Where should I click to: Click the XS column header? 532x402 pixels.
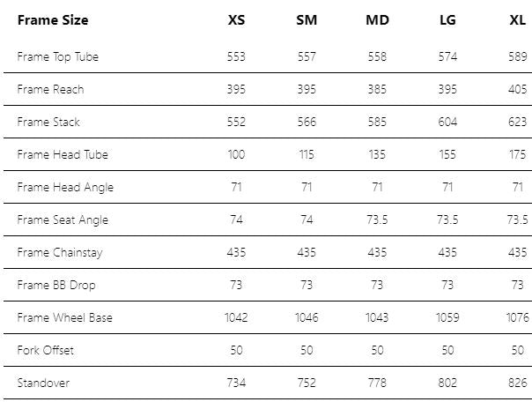click(236, 20)
